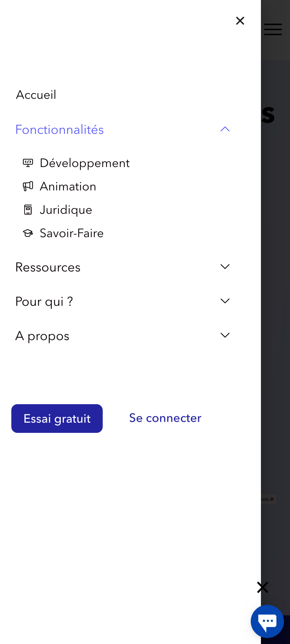Close the mobile navigation menu panel

pos(240,21)
